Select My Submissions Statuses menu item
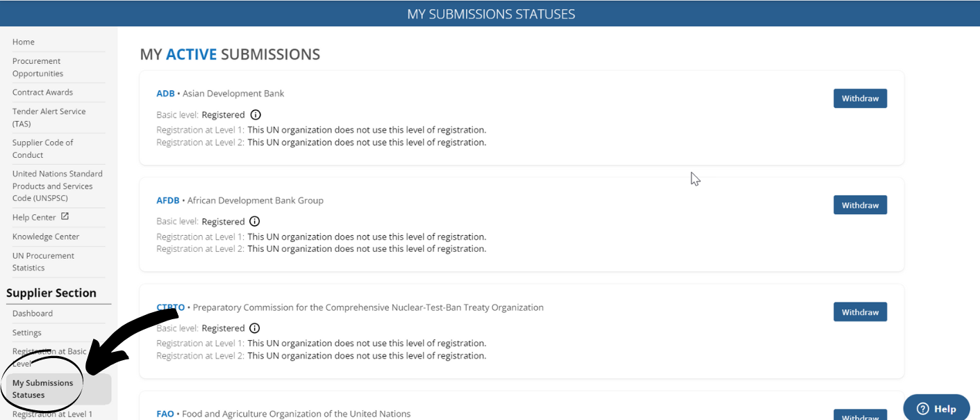980x420 pixels. coord(58,389)
